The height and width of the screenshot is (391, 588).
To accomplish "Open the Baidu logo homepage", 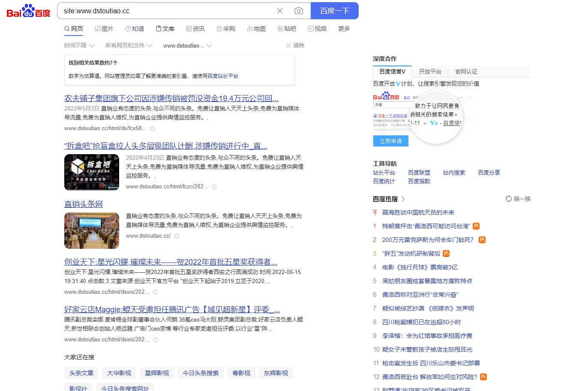I will pyautogui.click(x=28, y=11).
